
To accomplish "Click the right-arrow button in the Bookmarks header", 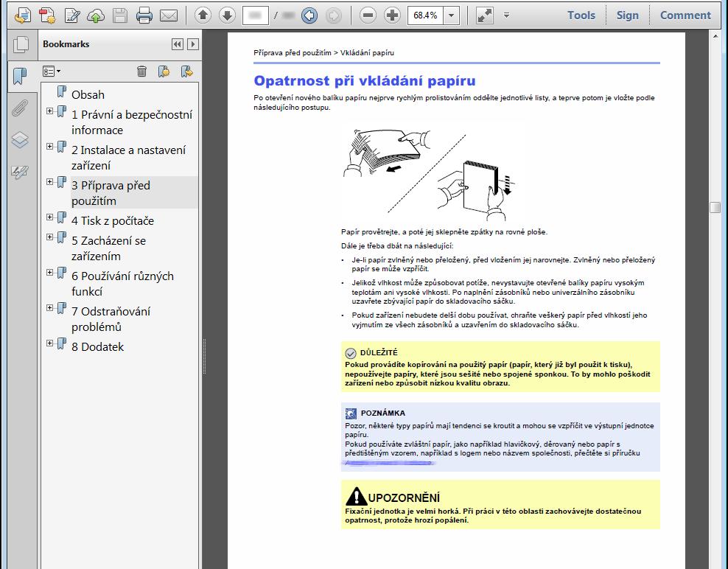I will [x=192, y=44].
